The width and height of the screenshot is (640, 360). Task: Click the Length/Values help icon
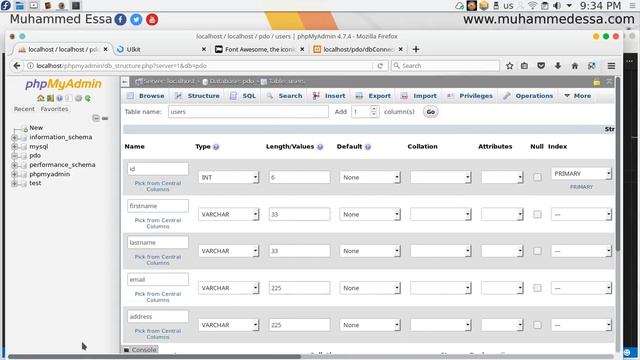point(320,147)
